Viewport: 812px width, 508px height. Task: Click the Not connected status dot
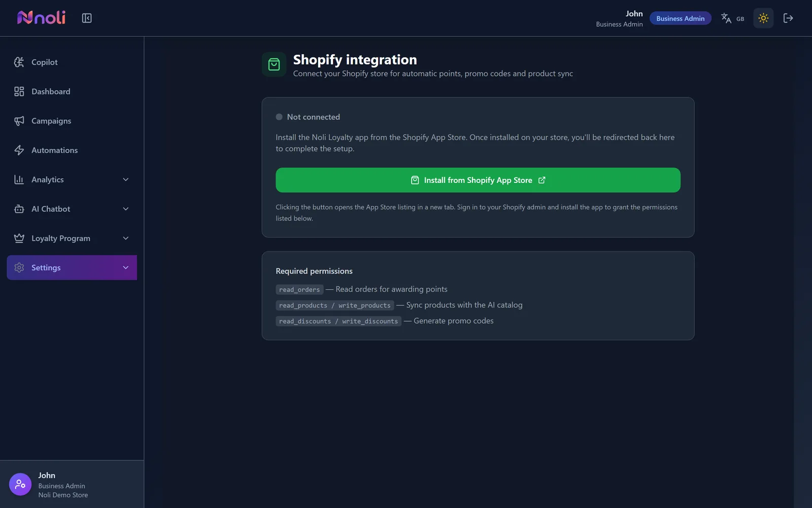pos(279,117)
